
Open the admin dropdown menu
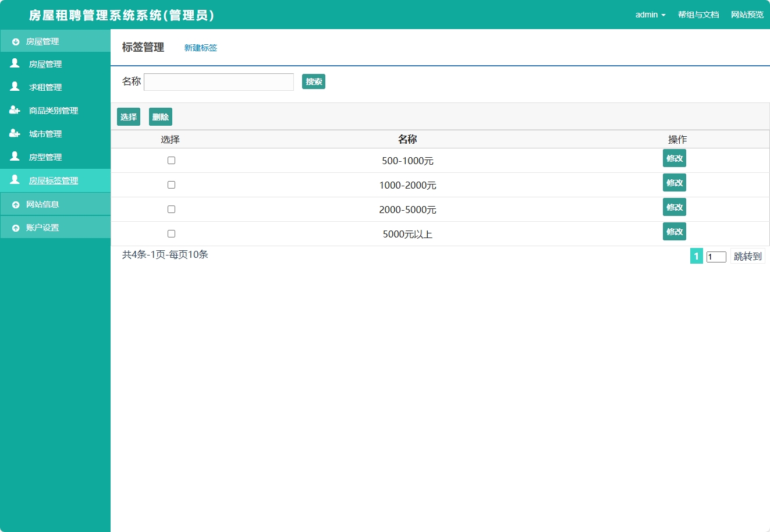click(650, 15)
